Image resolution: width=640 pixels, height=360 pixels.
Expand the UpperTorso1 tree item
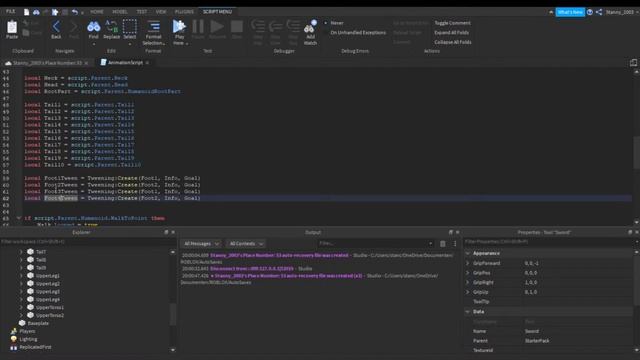coord(21,307)
